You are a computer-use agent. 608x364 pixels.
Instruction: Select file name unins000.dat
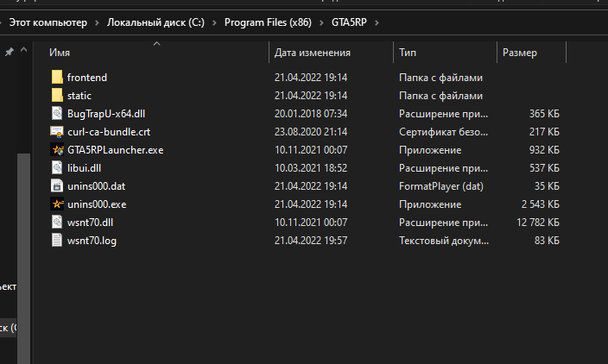96,186
